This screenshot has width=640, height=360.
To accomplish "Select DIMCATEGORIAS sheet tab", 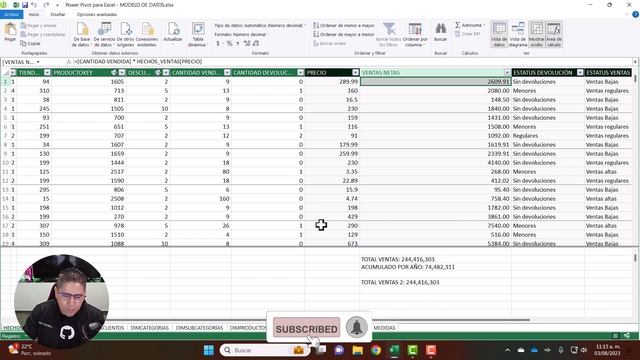I will click(149, 328).
